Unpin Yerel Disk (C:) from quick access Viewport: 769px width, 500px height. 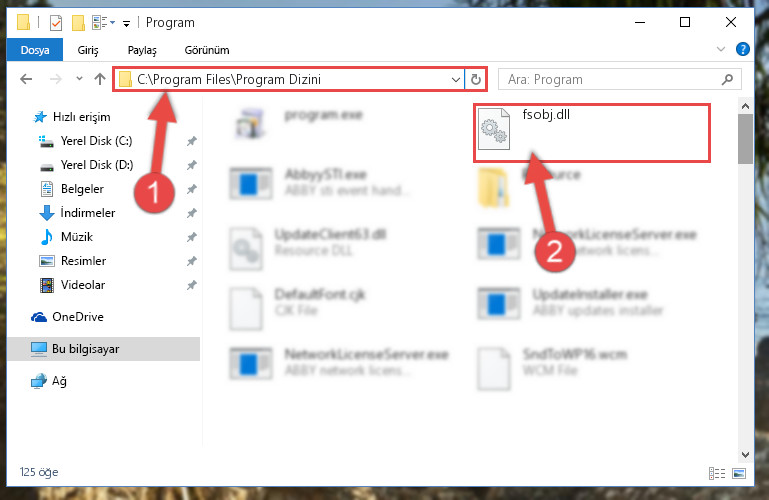tap(192, 141)
